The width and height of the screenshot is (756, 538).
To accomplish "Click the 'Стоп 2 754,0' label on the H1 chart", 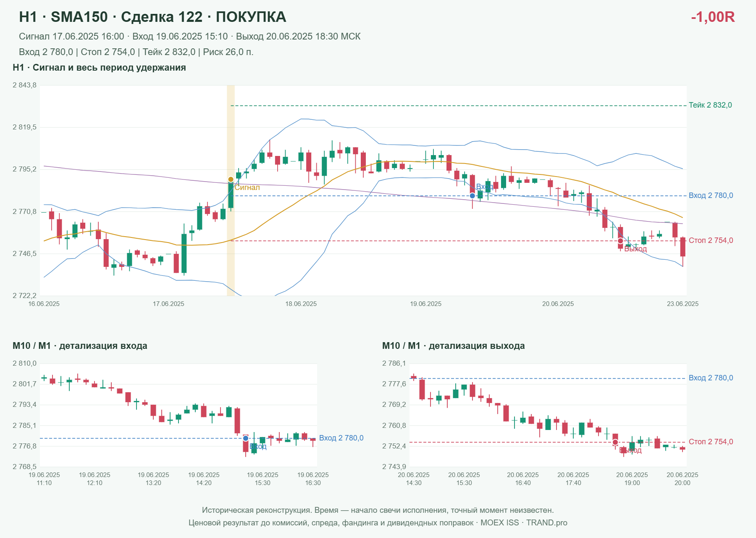I will [x=711, y=240].
